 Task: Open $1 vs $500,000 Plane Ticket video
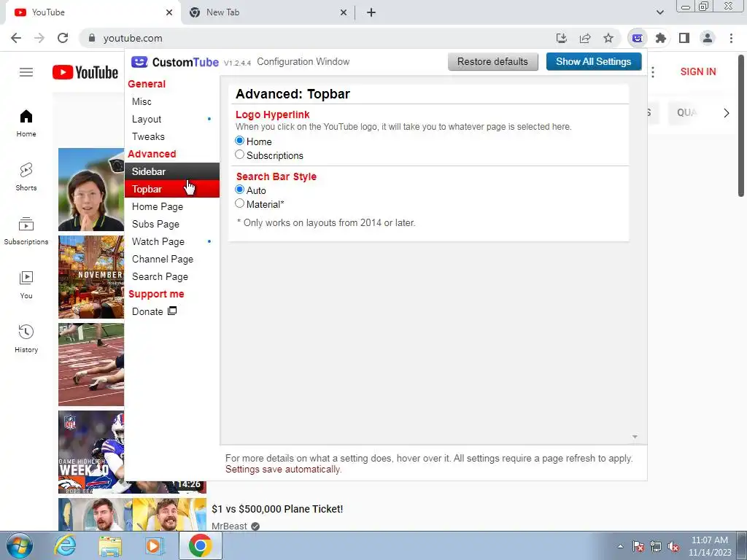[277, 509]
